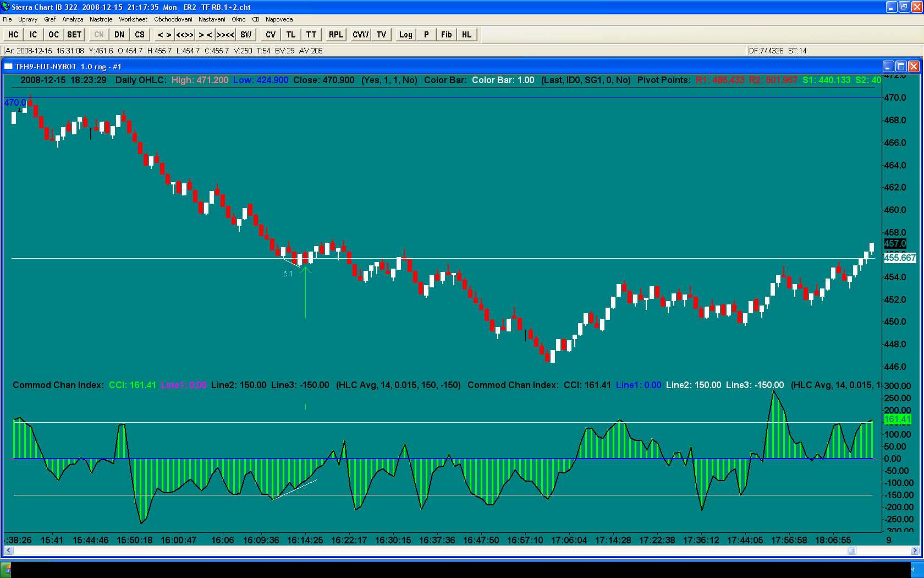Open the Nastaveni menu

[212, 19]
